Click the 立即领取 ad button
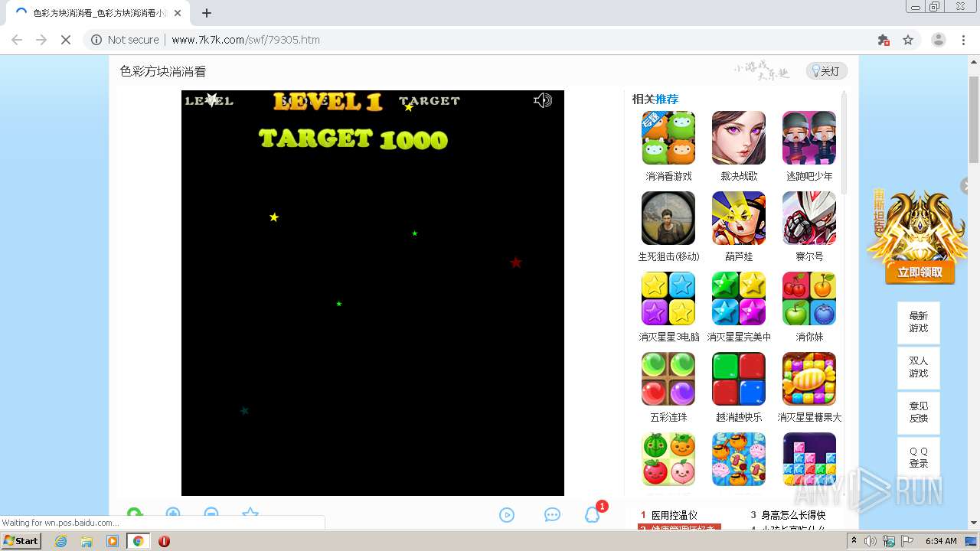 (920, 272)
